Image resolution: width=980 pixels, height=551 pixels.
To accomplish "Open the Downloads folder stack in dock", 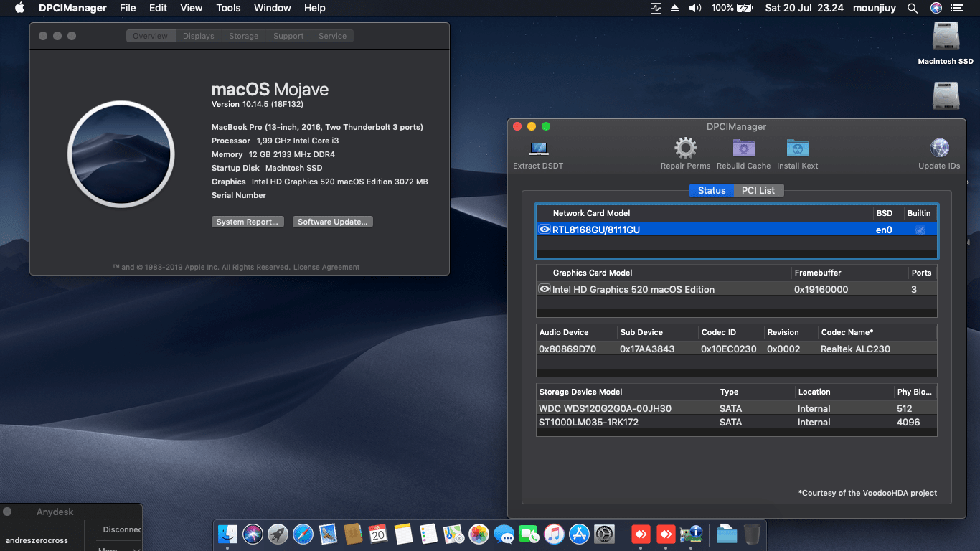I will click(x=727, y=534).
